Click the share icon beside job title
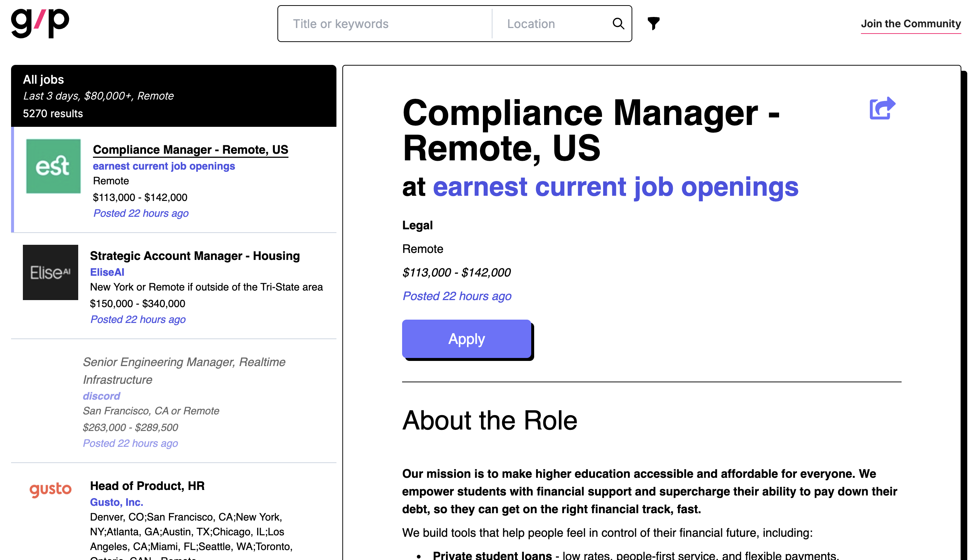 pos(882,108)
